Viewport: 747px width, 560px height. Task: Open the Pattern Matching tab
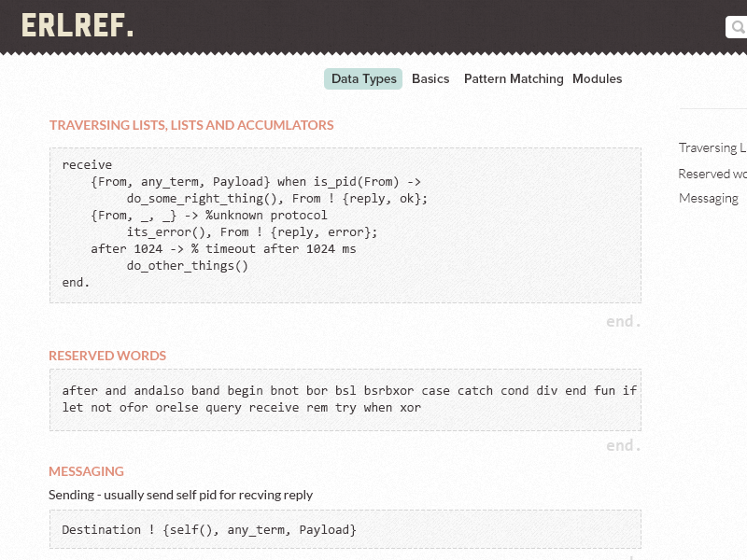(514, 79)
